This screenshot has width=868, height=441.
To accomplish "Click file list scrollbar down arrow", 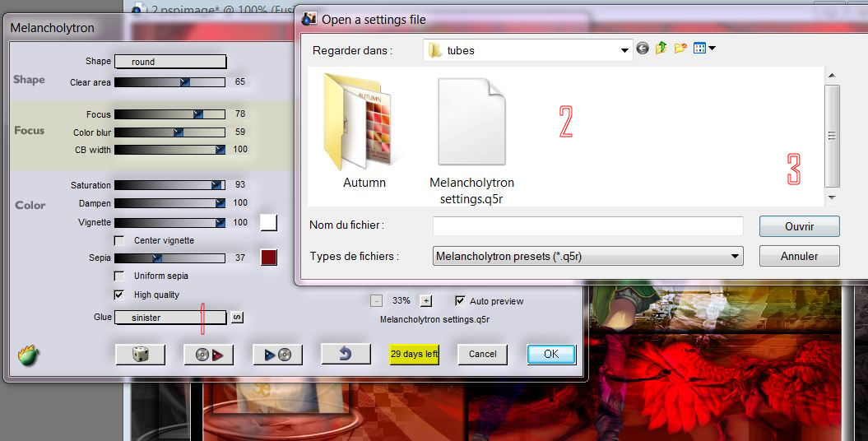I will [x=832, y=197].
